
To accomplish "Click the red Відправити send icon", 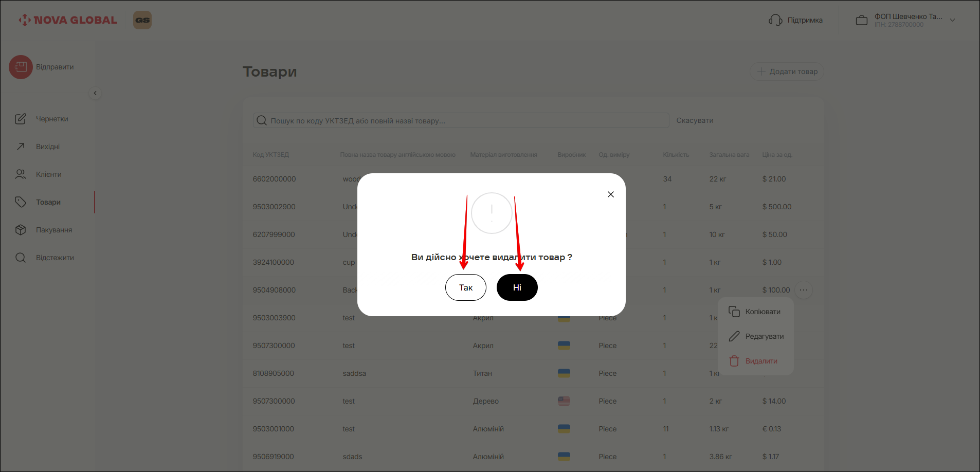I will [21, 67].
